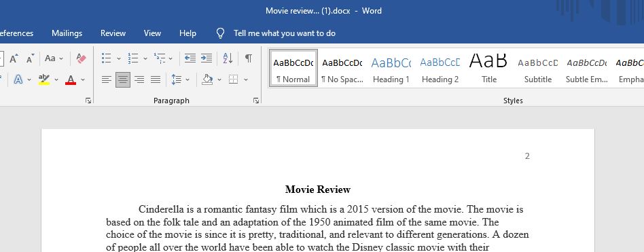Open the Mailings tab
Image resolution: width=644 pixels, height=252 pixels.
[x=67, y=33]
